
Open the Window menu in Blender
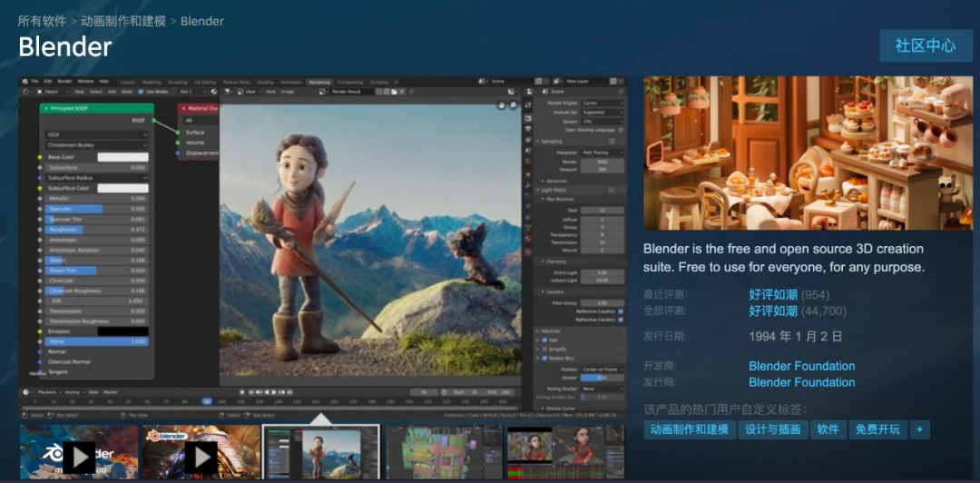[85, 82]
